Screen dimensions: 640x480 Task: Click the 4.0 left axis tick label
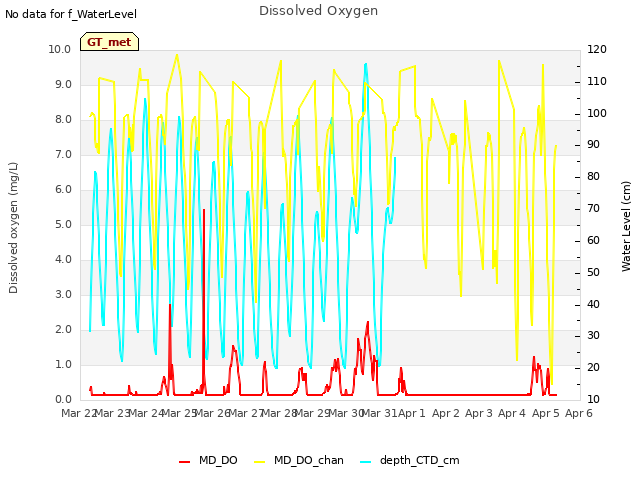(63, 260)
